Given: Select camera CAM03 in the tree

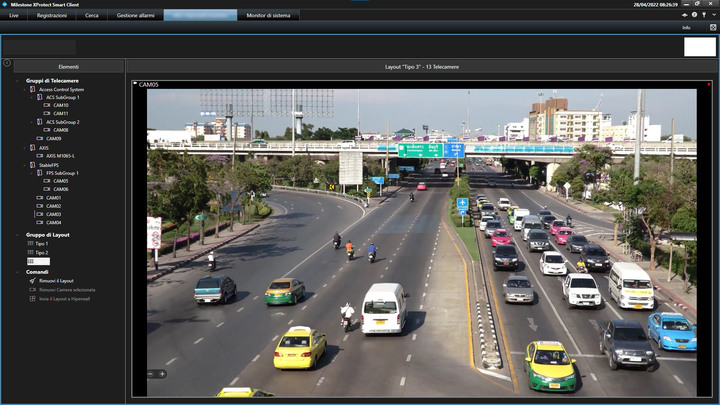Looking at the screenshot, I should (x=54, y=214).
